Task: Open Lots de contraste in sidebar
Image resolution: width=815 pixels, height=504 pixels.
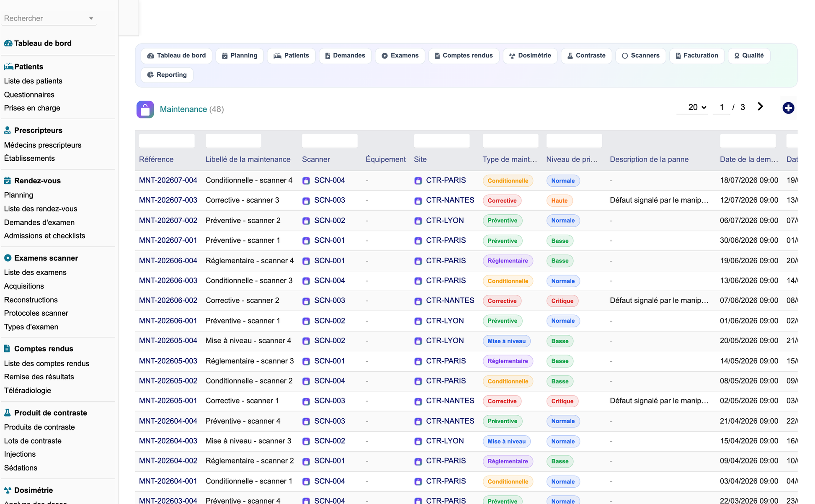Action: coord(33,441)
